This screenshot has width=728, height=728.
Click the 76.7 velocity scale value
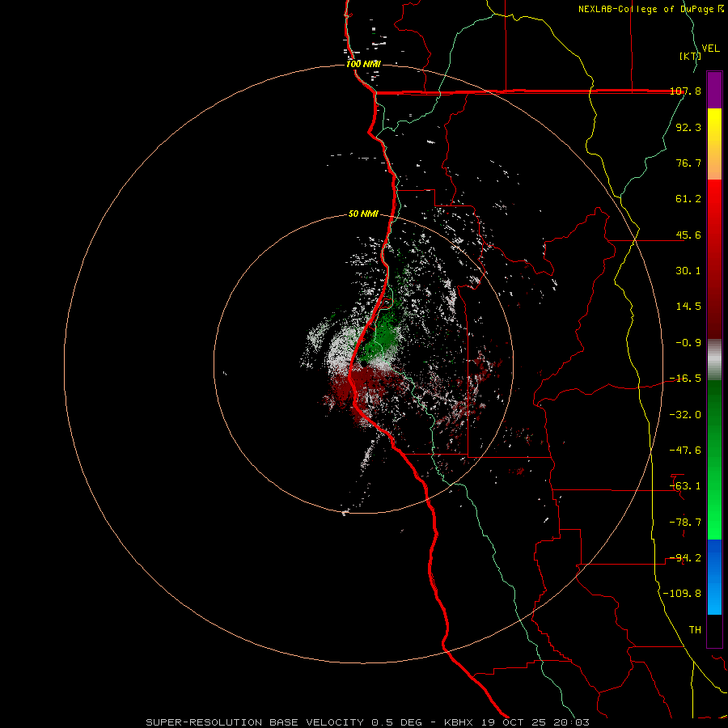pos(688,163)
